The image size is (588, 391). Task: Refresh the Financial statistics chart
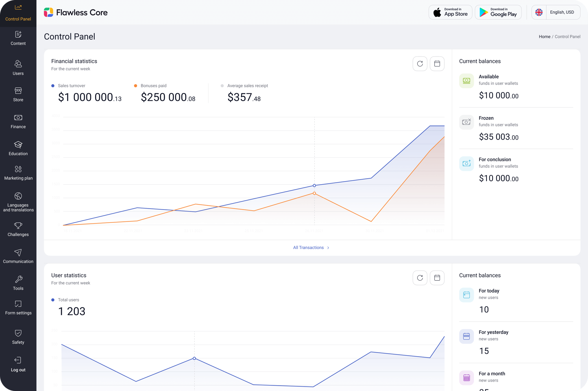(420, 64)
